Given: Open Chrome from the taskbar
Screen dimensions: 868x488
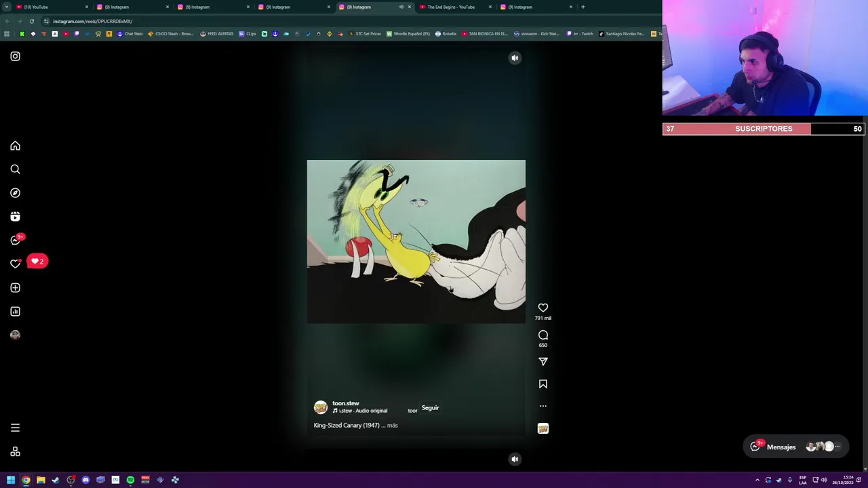Looking at the screenshot, I should coord(26,480).
